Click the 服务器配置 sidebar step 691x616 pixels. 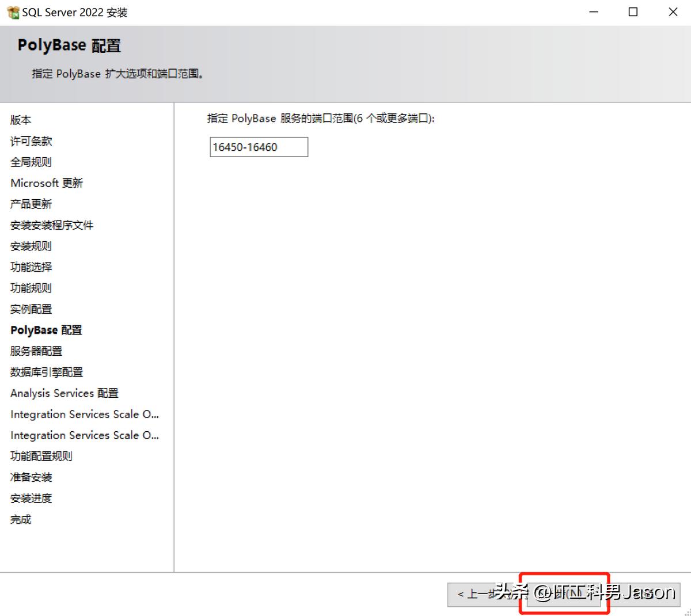click(36, 351)
